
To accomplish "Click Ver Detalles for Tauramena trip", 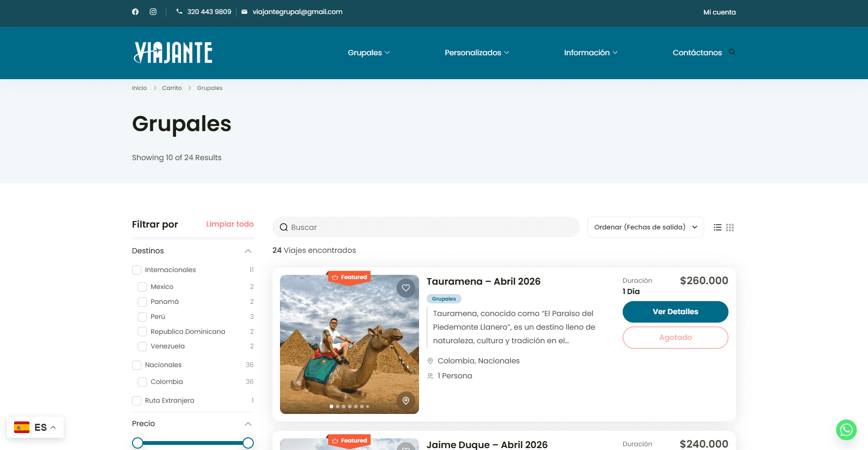I will click(675, 312).
